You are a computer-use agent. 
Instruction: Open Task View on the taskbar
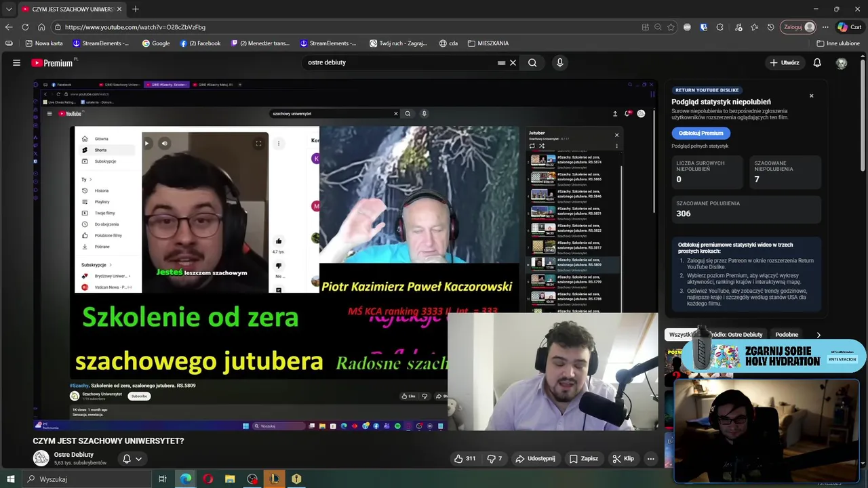[x=163, y=479]
